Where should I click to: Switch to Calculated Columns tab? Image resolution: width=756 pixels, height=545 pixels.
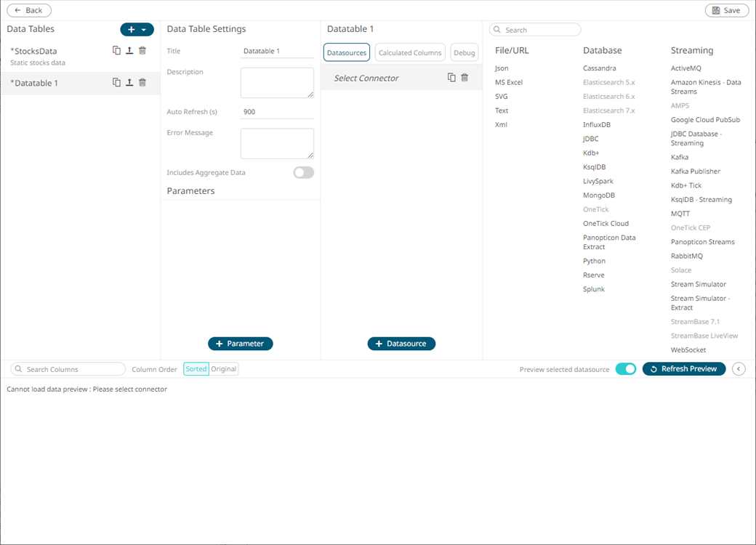[410, 52]
